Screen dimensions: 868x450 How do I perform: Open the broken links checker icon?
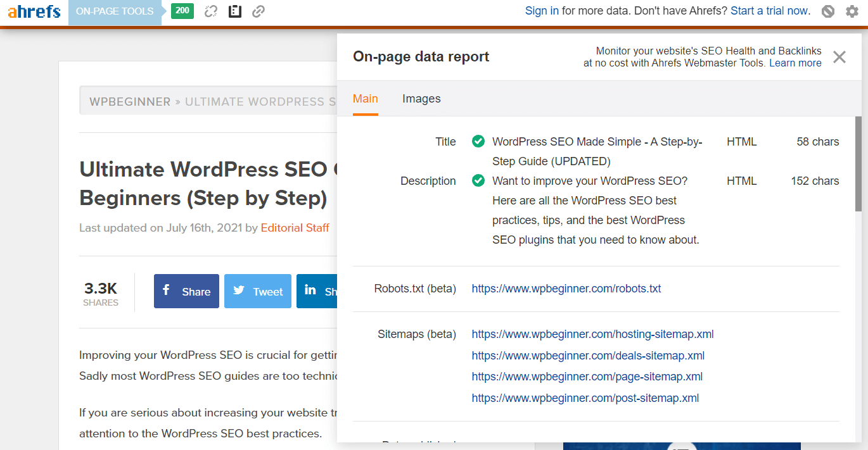click(210, 11)
